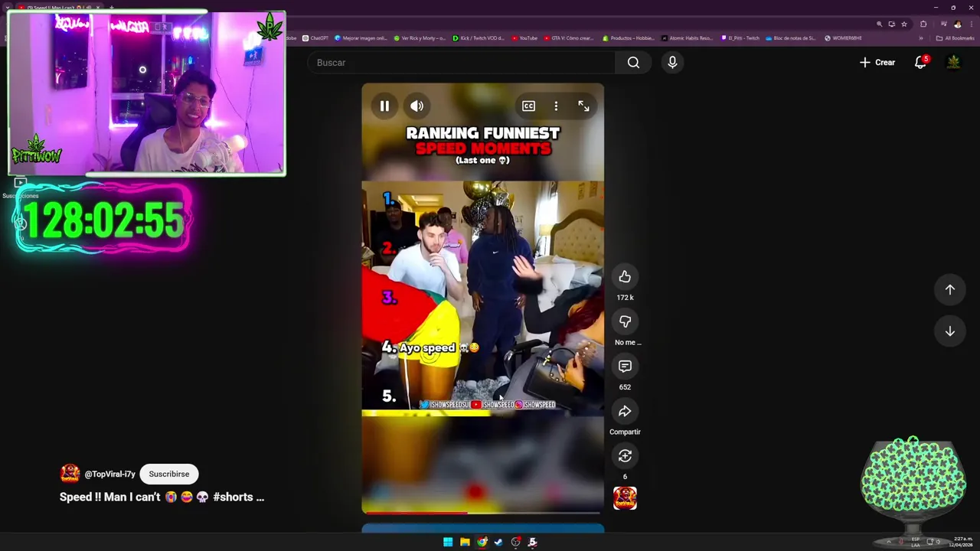Image resolution: width=980 pixels, height=551 pixels.
Task: Toggle closed captions on the video
Action: [528, 106]
